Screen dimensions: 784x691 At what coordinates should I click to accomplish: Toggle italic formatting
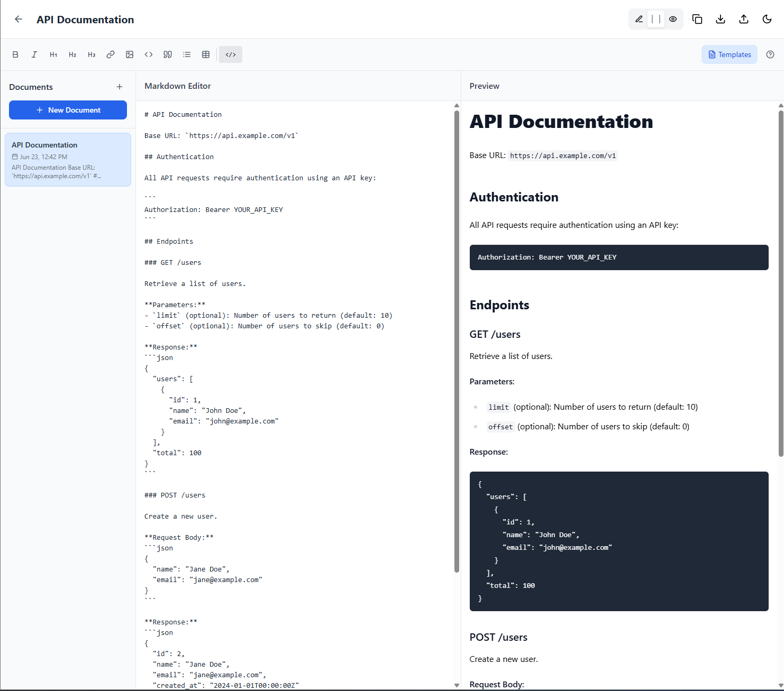click(x=34, y=54)
